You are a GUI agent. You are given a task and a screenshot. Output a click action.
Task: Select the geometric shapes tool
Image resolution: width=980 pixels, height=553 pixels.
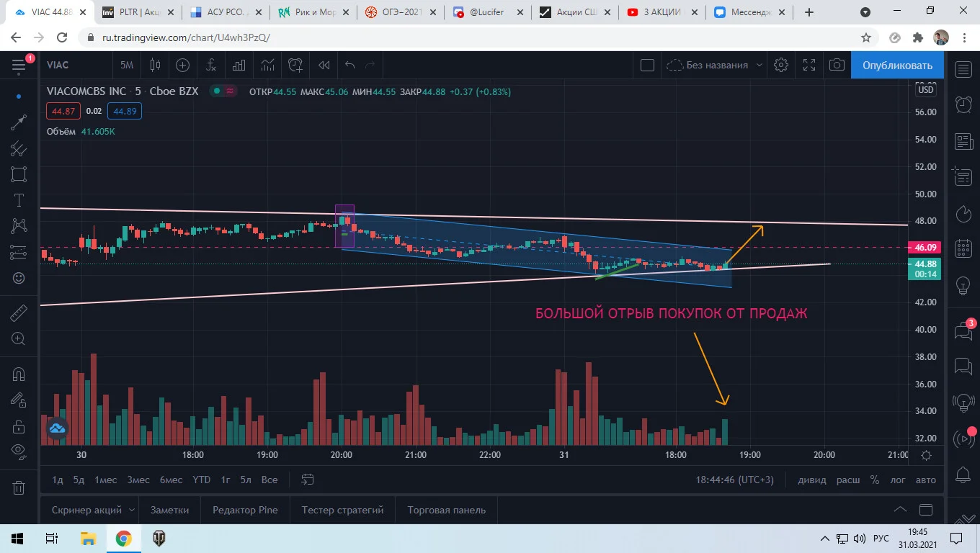pyautogui.click(x=19, y=174)
